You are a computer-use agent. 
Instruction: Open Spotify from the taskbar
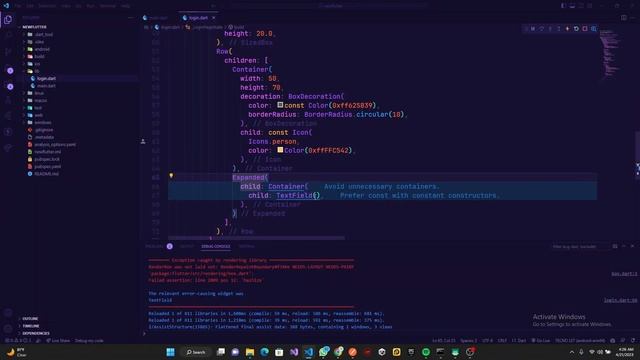[x=426, y=352]
